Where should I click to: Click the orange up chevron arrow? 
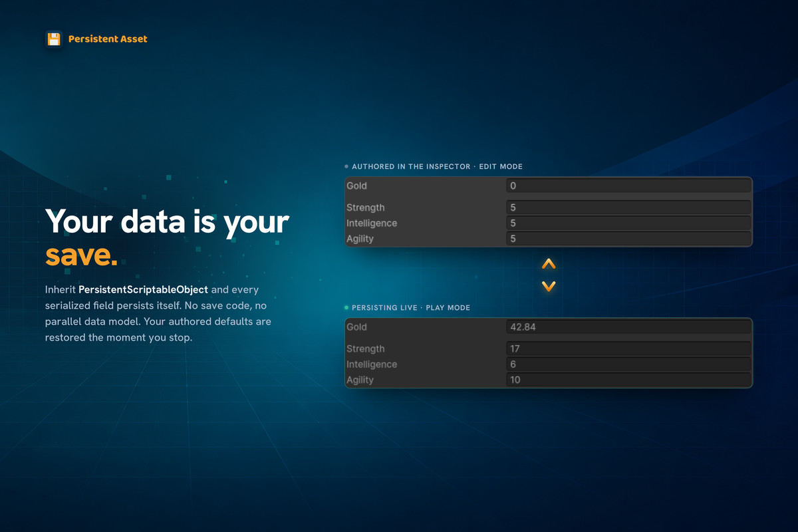(549, 264)
